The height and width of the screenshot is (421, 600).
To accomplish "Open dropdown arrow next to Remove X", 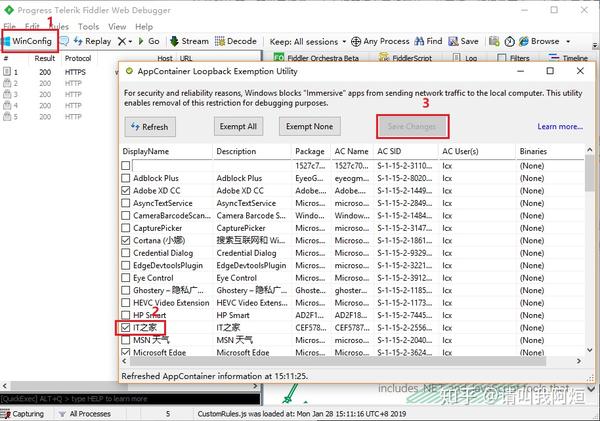I will (130, 41).
